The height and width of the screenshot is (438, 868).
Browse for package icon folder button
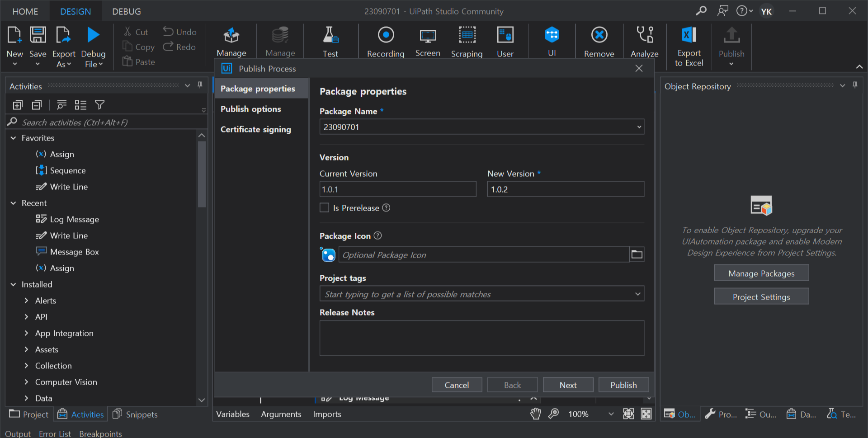(637, 254)
